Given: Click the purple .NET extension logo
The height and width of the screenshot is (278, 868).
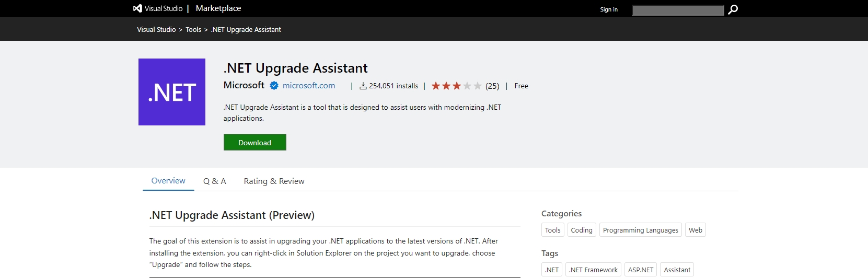Looking at the screenshot, I should click(x=172, y=92).
